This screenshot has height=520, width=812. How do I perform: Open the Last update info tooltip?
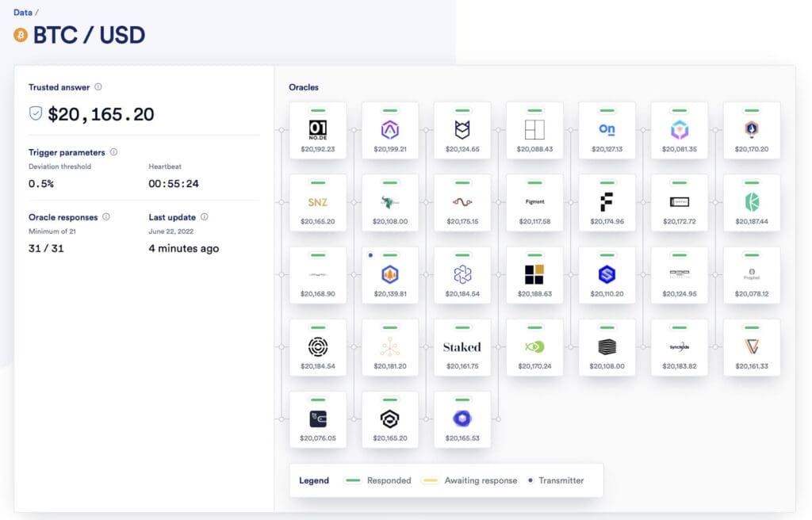[204, 216]
